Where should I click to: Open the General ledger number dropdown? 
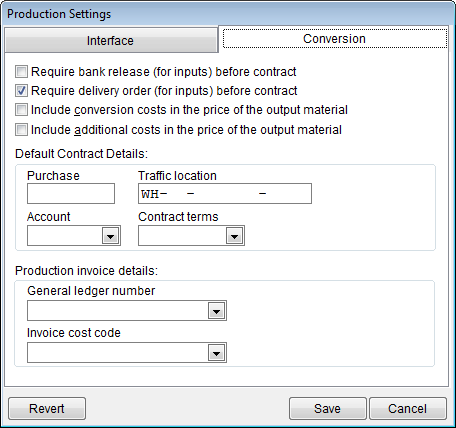(x=217, y=311)
